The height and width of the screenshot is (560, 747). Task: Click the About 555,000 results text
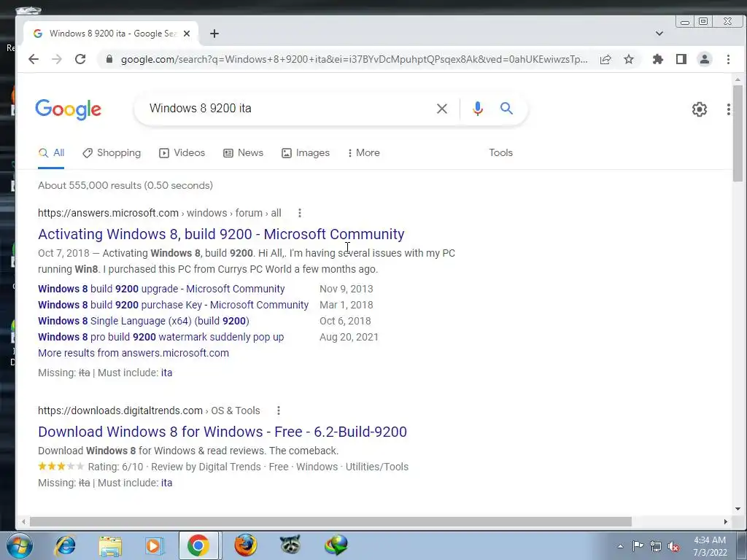(125, 185)
